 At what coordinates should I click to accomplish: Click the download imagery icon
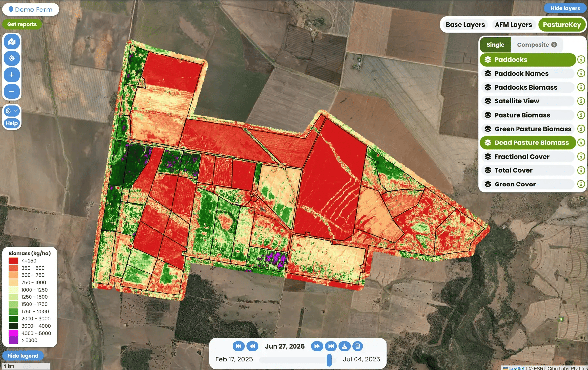[x=344, y=346]
